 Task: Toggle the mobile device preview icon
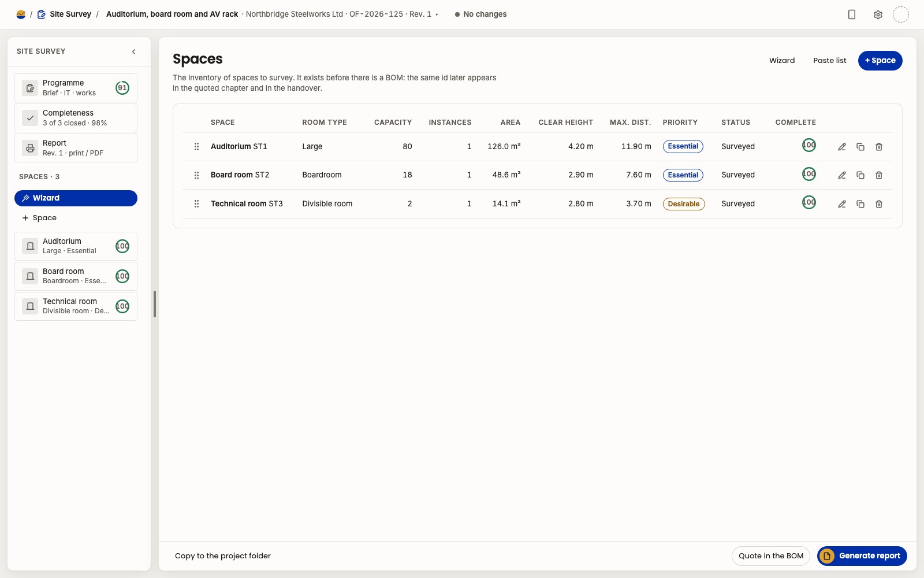pos(852,14)
